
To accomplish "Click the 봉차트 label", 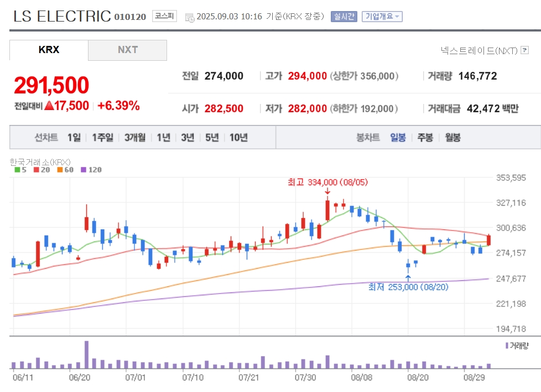I will (x=368, y=138).
